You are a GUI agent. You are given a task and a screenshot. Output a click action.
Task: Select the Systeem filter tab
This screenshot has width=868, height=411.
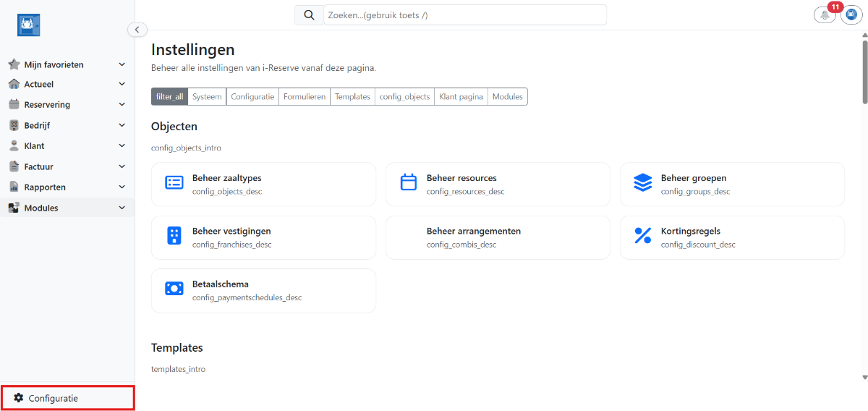click(x=207, y=97)
